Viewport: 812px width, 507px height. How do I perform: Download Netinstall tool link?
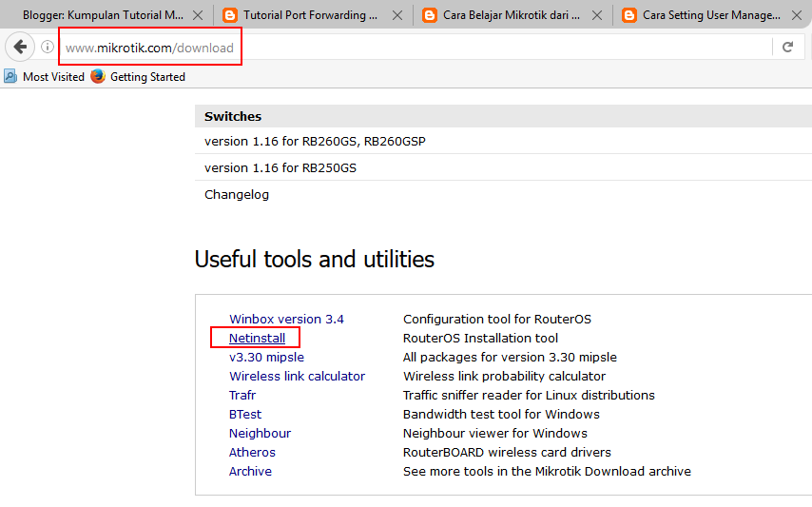point(257,339)
